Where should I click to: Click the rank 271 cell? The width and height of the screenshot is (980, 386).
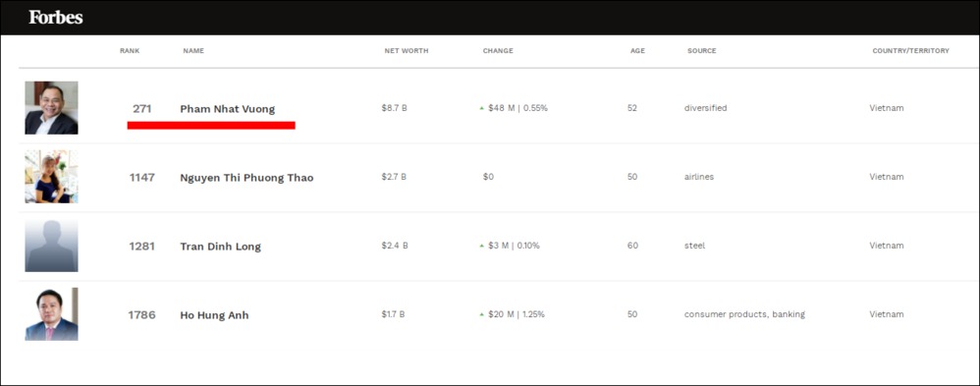coord(141,109)
